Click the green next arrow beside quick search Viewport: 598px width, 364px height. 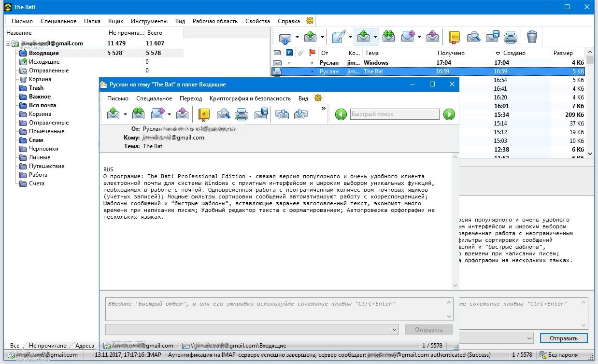449,114
